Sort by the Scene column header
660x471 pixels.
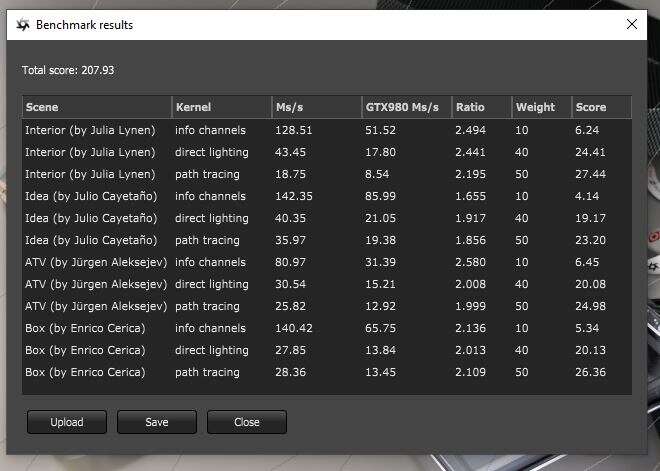[x=97, y=107]
